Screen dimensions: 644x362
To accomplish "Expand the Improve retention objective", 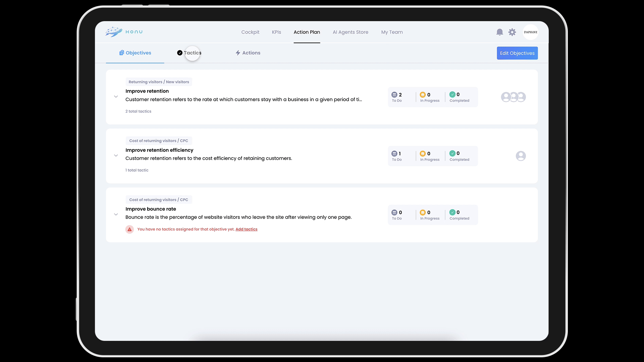I will (116, 97).
